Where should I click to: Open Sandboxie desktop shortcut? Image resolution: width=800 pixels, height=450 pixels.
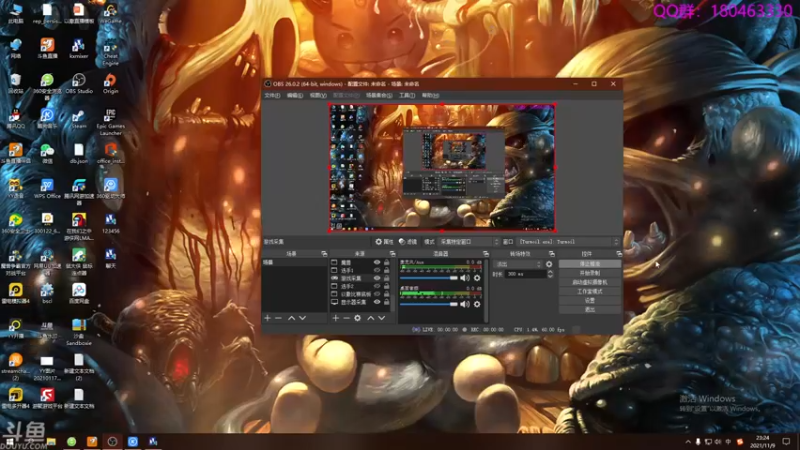click(79, 332)
